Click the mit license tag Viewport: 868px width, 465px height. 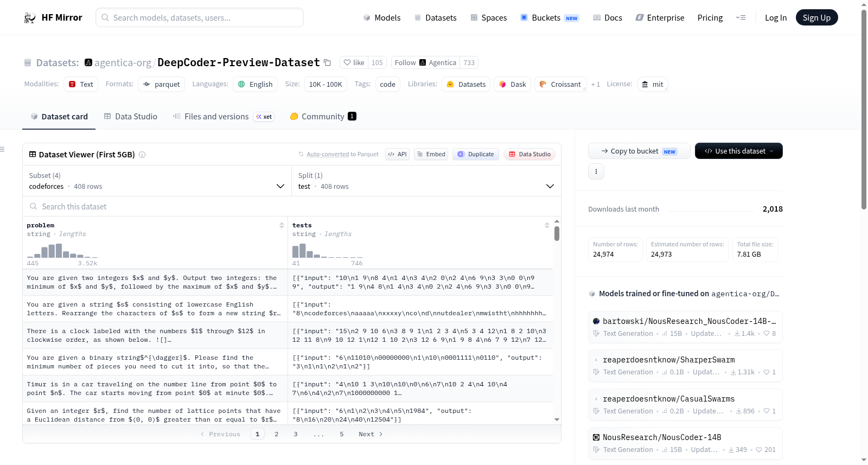(x=653, y=84)
